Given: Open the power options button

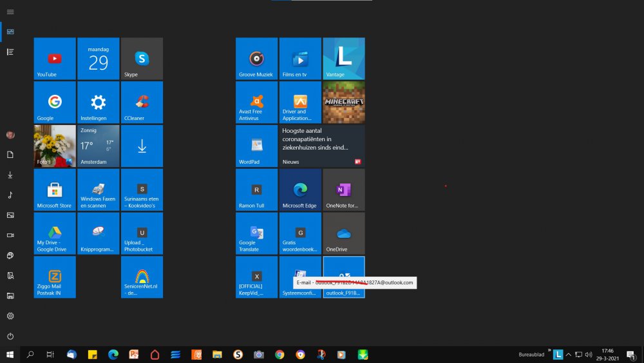Looking at the screenshot, I should tap(10, 336).
